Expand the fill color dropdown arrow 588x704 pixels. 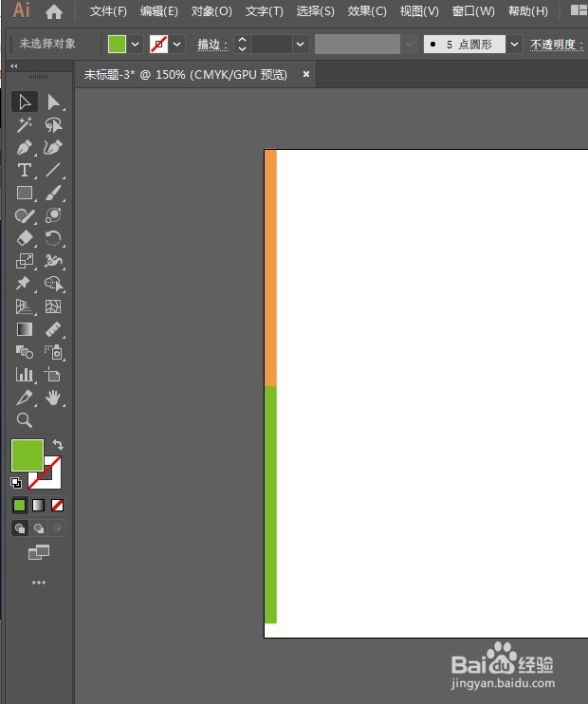click(x=135, y=44)
